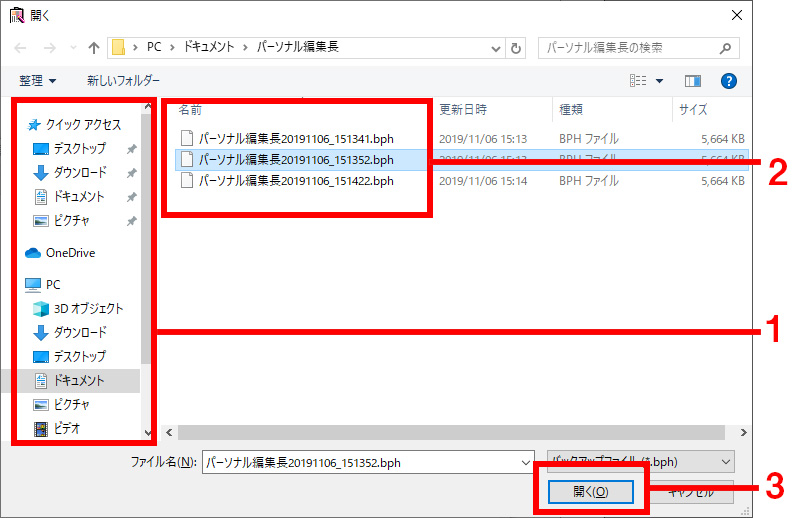
Task: Change the view layout icon
Action: 638,81
